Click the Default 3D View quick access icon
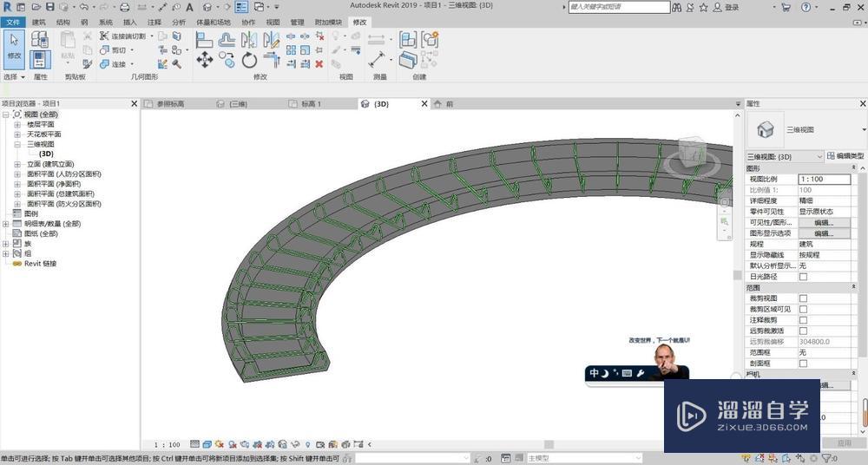The width and height of the screenshot is (868, 465). (x=207, y=7)
